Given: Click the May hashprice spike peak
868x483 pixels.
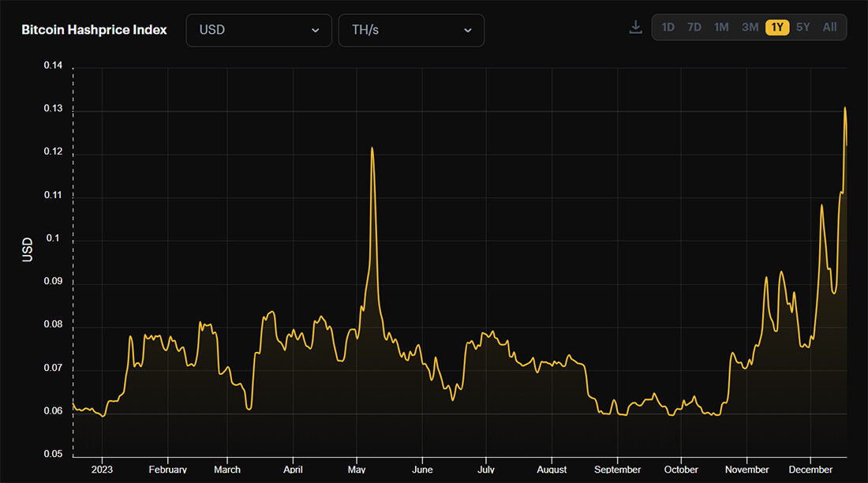Looking at the screenshot, I should pos(372,148).
